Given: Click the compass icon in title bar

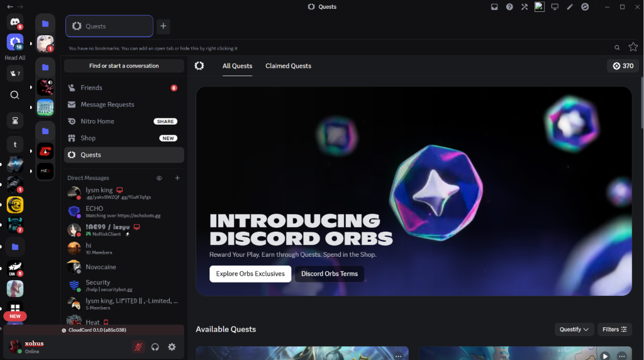Looking at the screenshot, I should tap(585, 6).
